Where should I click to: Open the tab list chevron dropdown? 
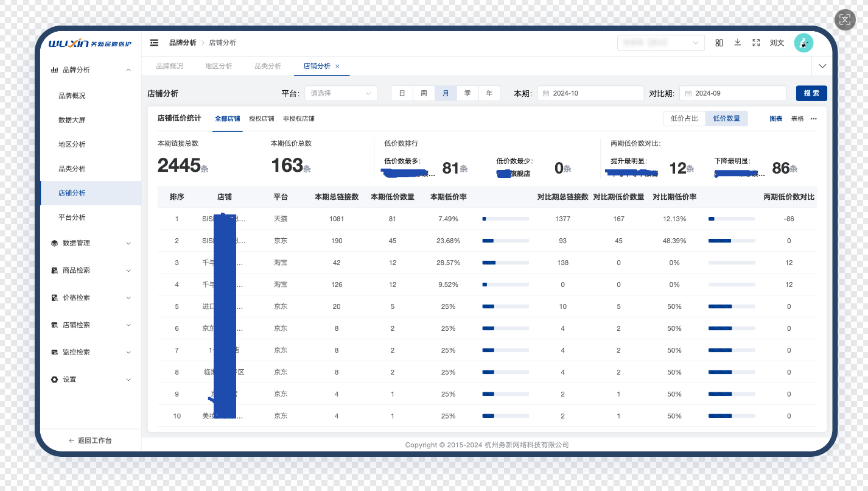[x=823, y=66]
